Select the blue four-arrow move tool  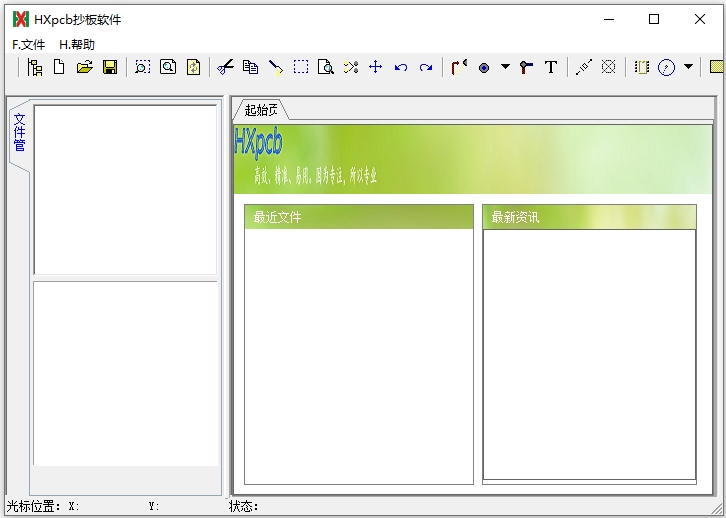[376, 67]
